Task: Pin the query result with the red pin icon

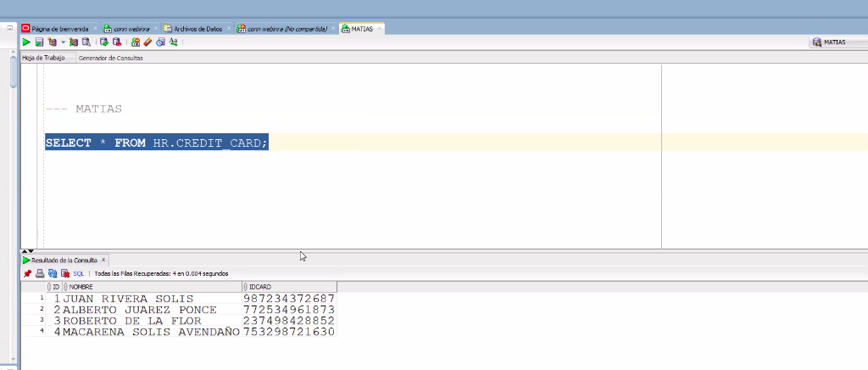Action: 27,274
